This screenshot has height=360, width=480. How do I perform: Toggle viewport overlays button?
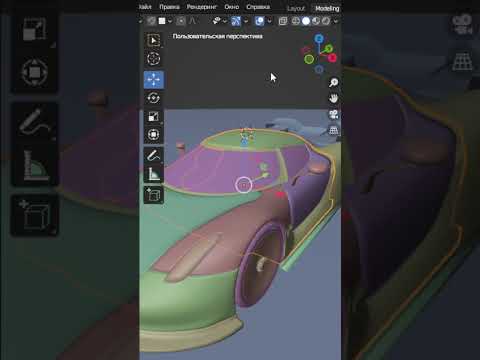[259, 21]
